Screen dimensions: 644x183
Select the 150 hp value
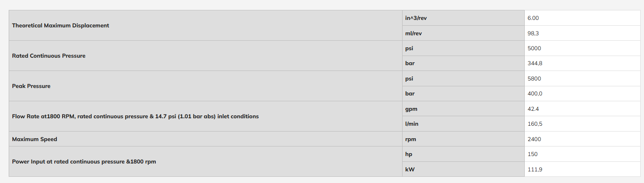click(x=533, y=154)
